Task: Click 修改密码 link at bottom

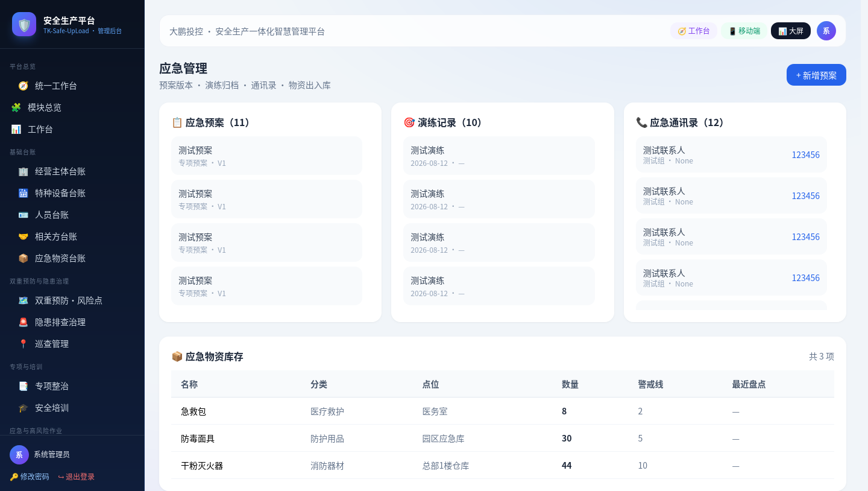Action: click(30, 477)
